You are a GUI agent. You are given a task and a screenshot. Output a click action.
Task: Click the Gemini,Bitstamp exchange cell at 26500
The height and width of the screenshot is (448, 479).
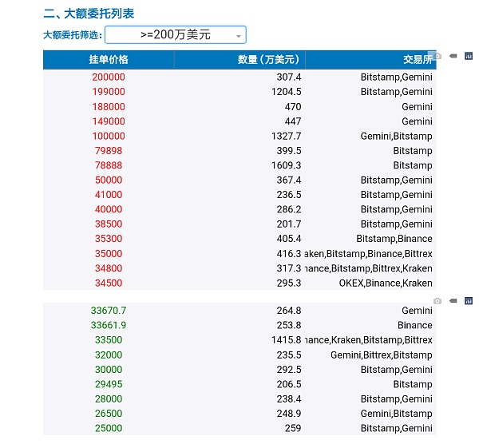397,414
